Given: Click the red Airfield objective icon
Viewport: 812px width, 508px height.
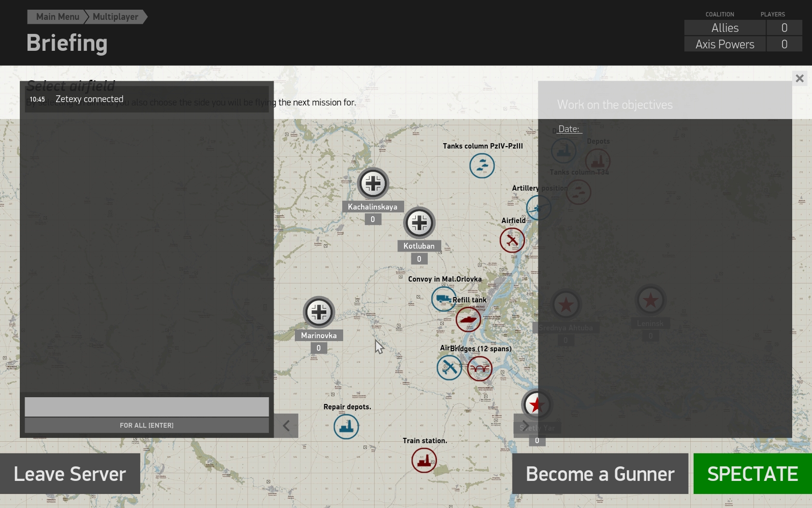Looking at the screenshot, I should [512, 240].
